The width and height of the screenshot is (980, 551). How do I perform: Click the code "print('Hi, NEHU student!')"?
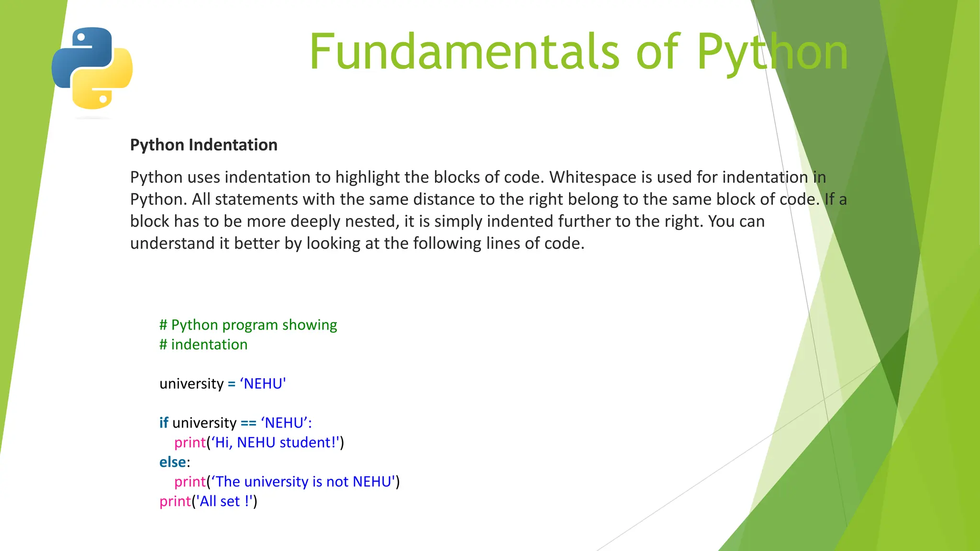[259, 442]
